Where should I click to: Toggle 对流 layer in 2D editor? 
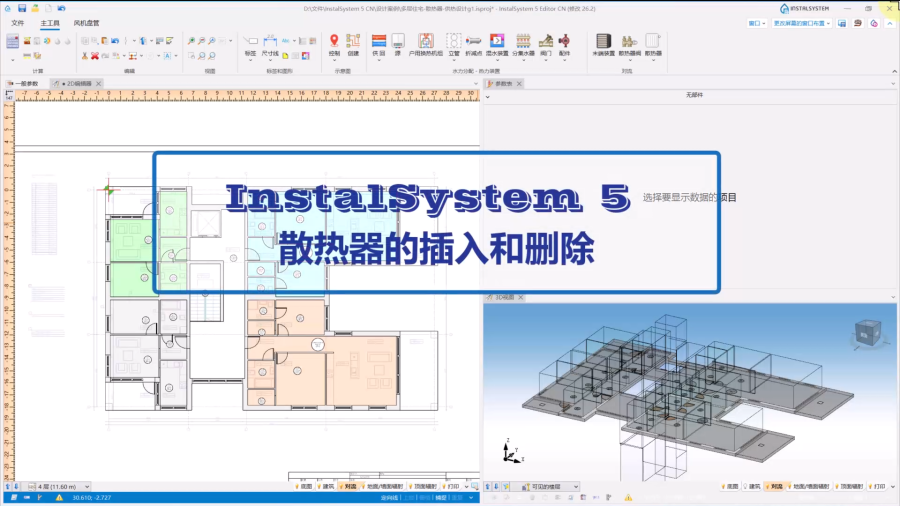(348, 486)
